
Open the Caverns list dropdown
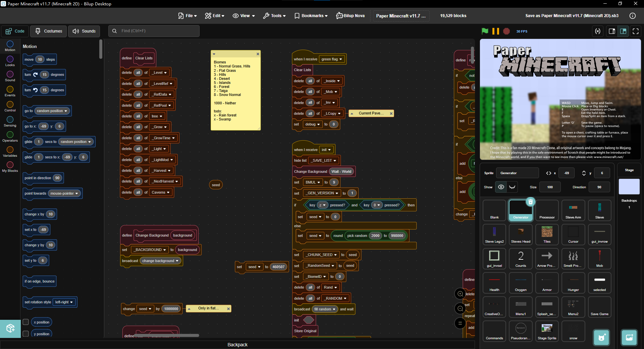[x=161, y=192]
